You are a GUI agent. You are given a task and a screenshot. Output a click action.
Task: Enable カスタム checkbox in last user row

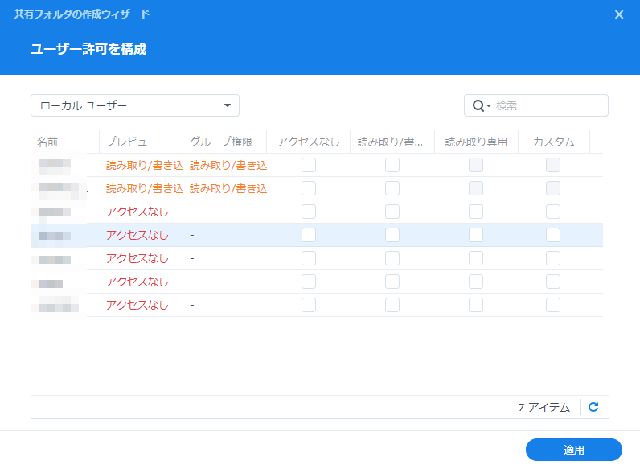tap(553, 304)
